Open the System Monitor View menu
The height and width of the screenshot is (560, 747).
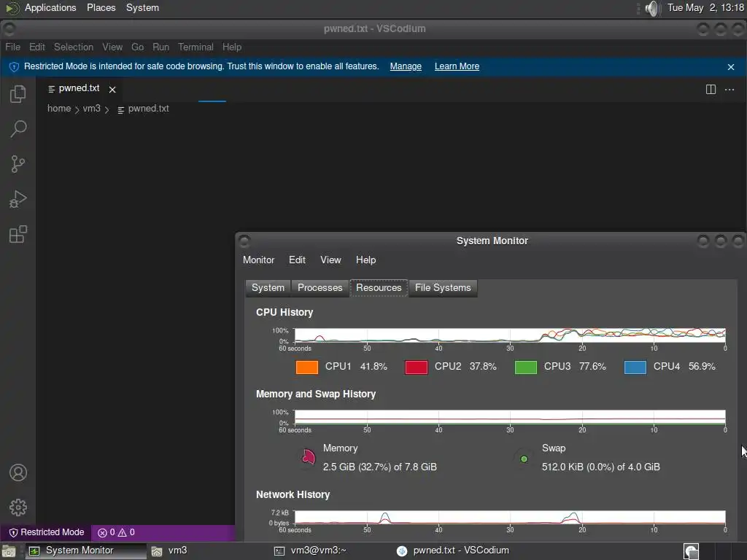(330, 260)
